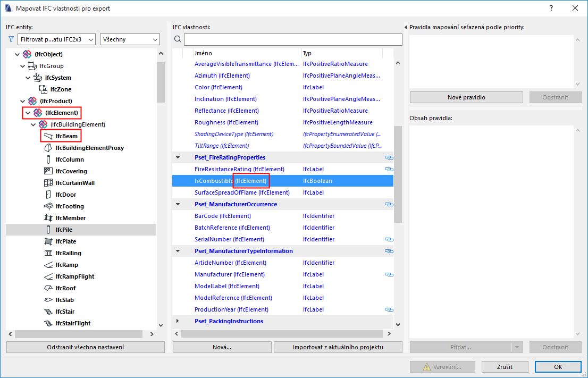This screenshot has width=588, height=378.
Task: Click the link icon on FireResistanceRating row
Action: click(389, 169)
